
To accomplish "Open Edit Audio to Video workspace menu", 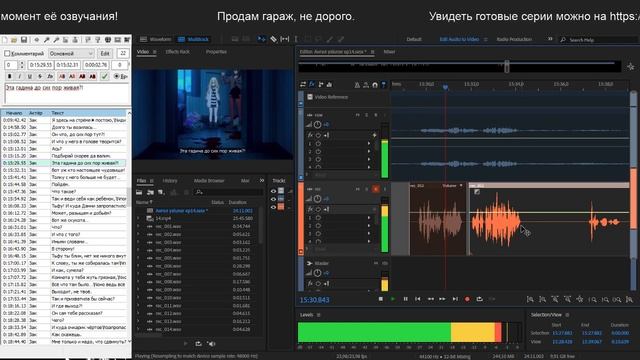I will pos(485,40).
